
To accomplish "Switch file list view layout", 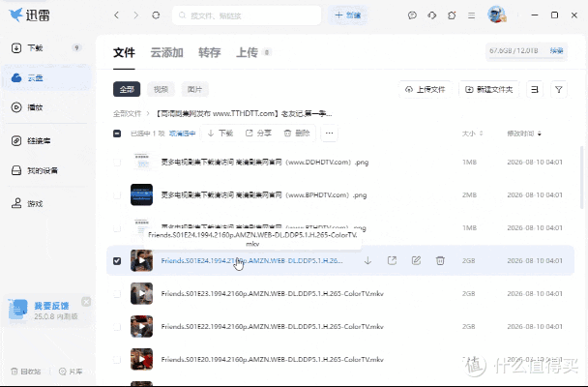I will (x=535, y=89).
